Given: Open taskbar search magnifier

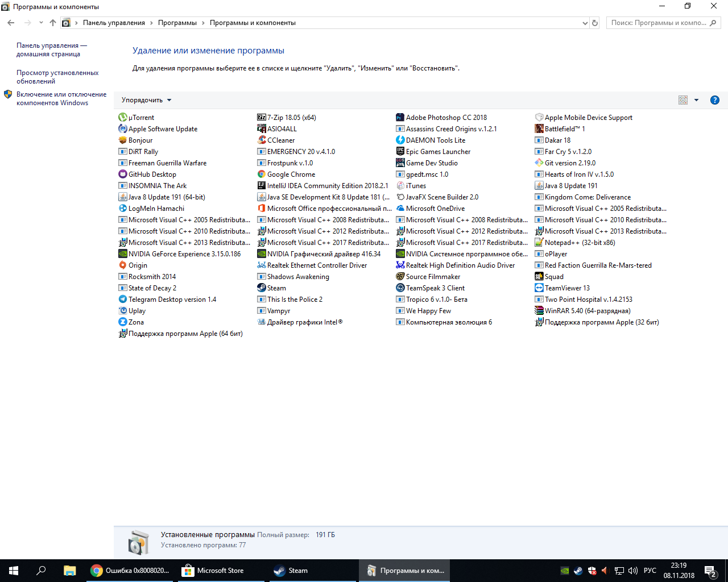Looking at the screenshot, I should [41, 571].
